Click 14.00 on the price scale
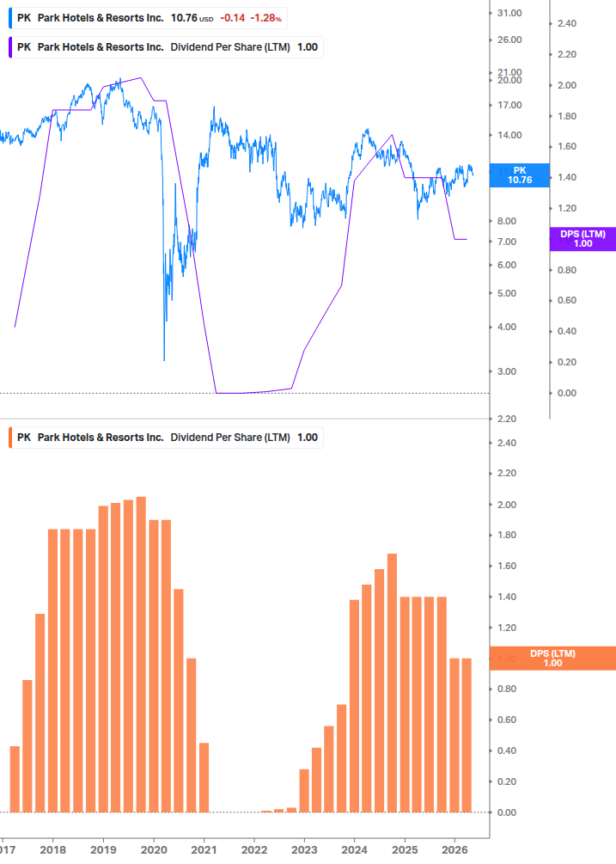This screenshot has height=864, width=616. pyautogui.click(x=509, y=135)
